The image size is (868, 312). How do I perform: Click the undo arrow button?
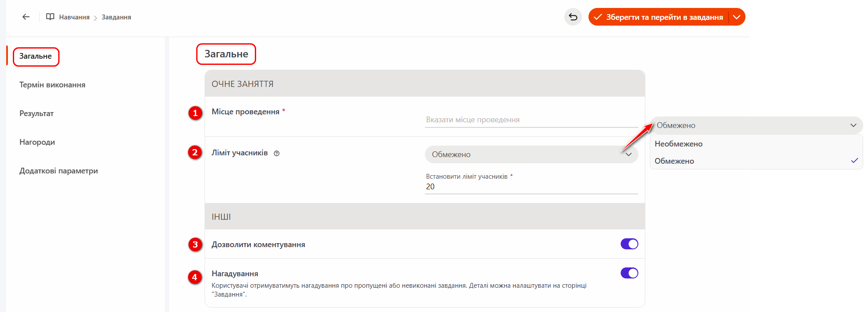coord(573,17)
